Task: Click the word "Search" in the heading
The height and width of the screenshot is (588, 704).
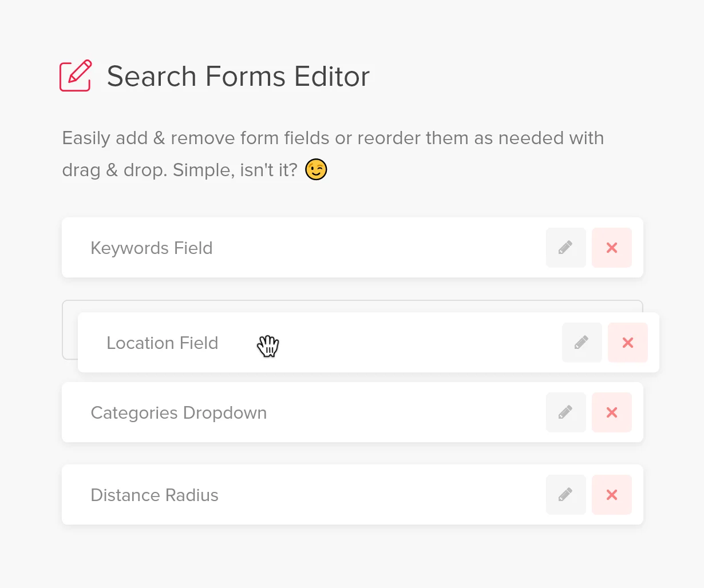Action: click(152, 77)
